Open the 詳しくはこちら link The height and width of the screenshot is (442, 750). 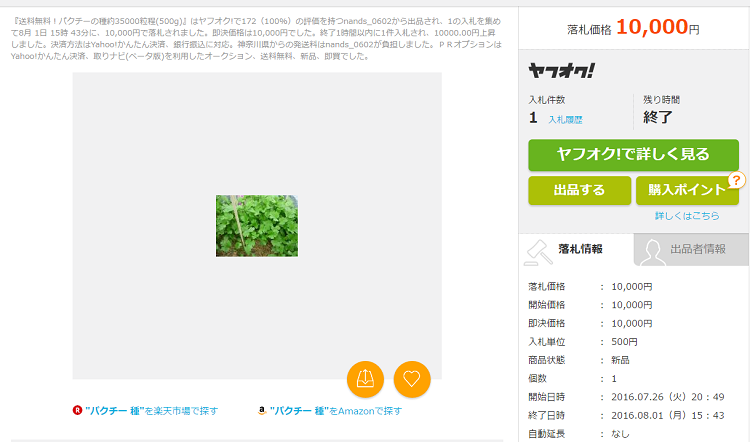point(687,216)
